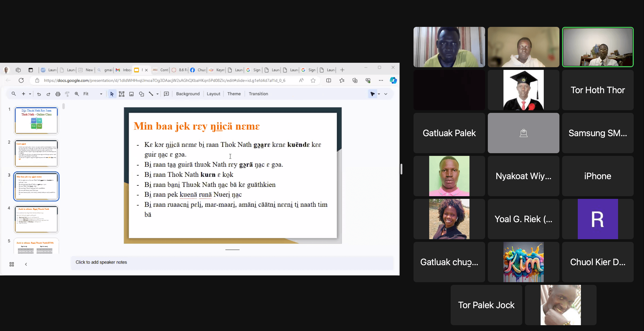Click the Insert comment icon
The width and height of the screenshot is (644, 331).
pyautogui.click(x=166, y=94)
